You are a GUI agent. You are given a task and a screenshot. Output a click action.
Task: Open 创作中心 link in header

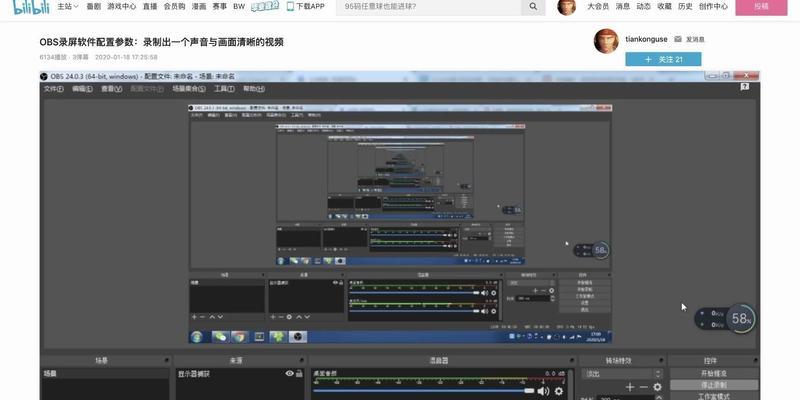click(x=713, y=7)
